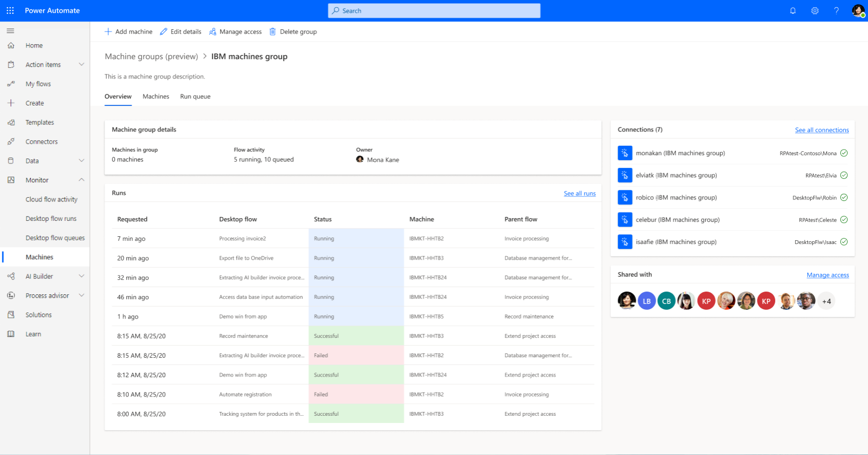
Task: Expand the Data chevron
Action: pos(82,161)
